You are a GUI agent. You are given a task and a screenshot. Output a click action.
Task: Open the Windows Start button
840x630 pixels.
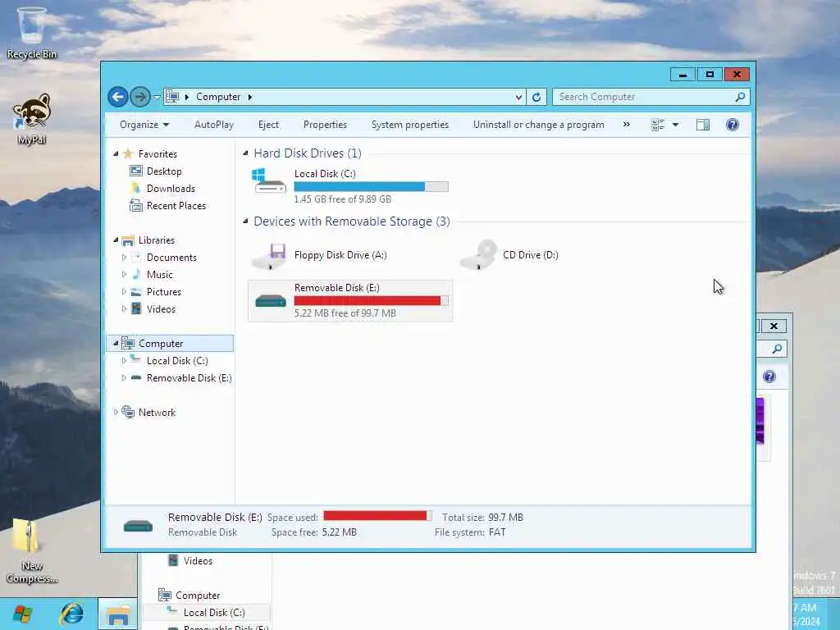(22, 614)
